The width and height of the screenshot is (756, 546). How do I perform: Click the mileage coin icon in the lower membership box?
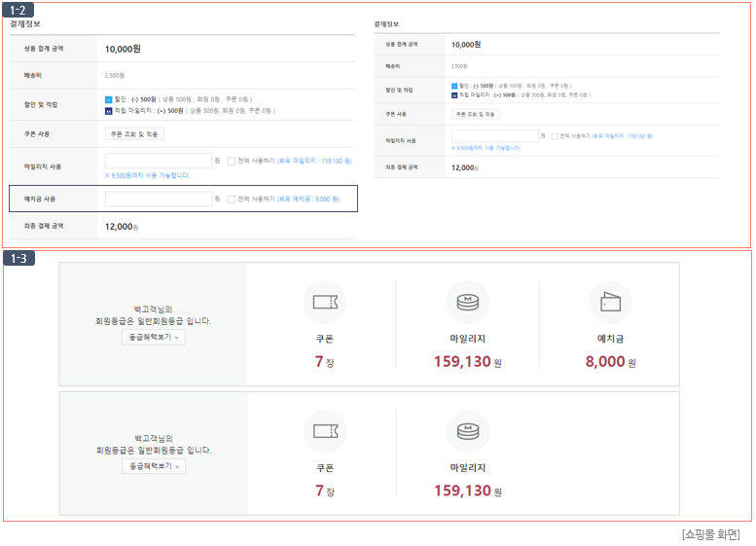[x=467, y=431]
